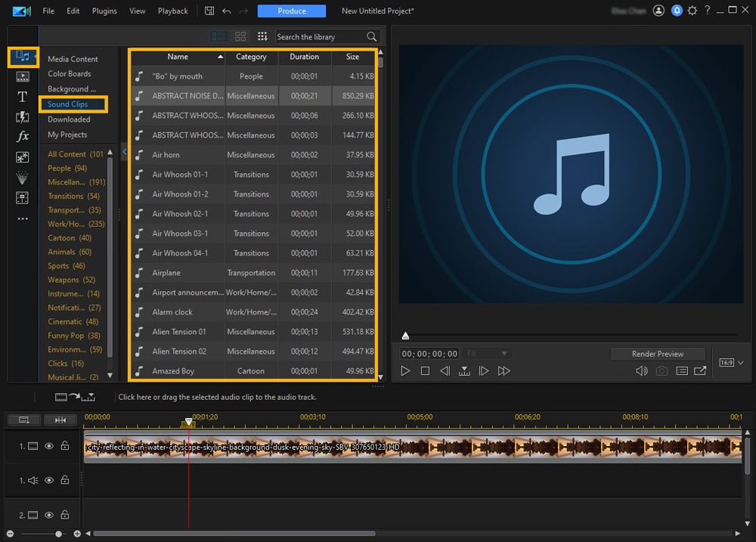Viewport: 756px width, 542px height.
Task: Open the Plugins menu
Action: coord(104,11)
